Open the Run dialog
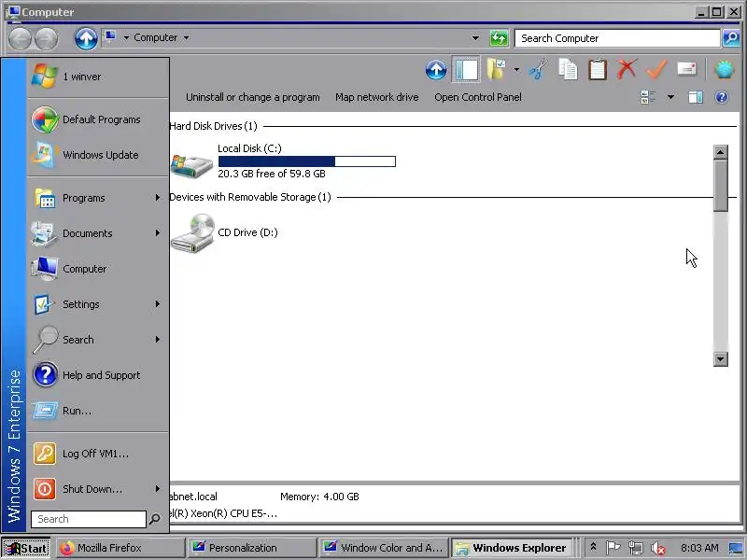This screenshot has height=560, width=747. click(x=98, y=411)
